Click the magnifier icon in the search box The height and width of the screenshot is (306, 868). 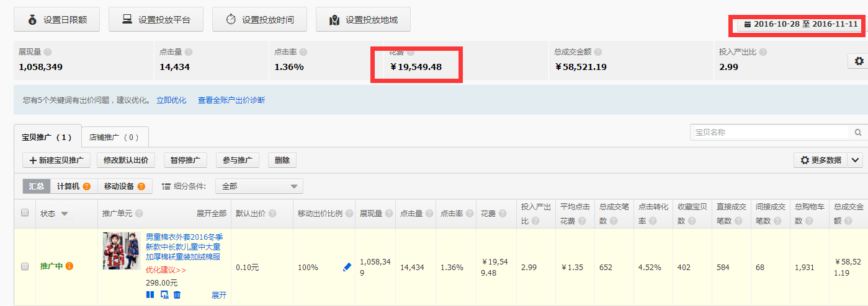(x=857, y=133)
